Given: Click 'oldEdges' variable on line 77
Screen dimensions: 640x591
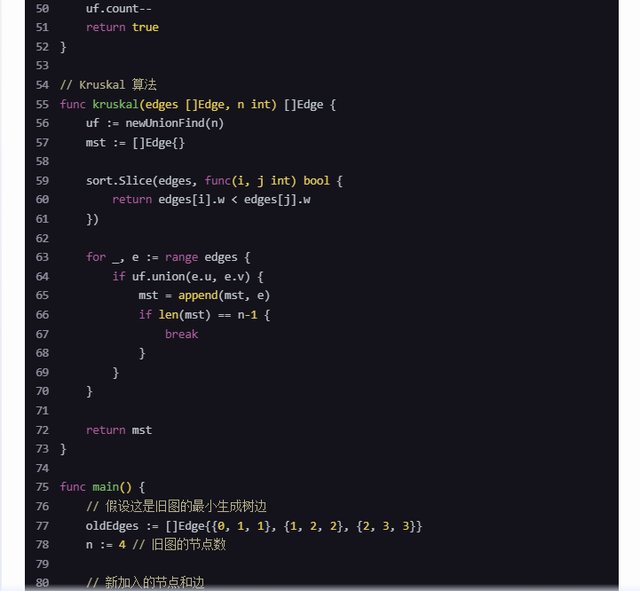Looking at the screenshot, I should pos(112,526).
